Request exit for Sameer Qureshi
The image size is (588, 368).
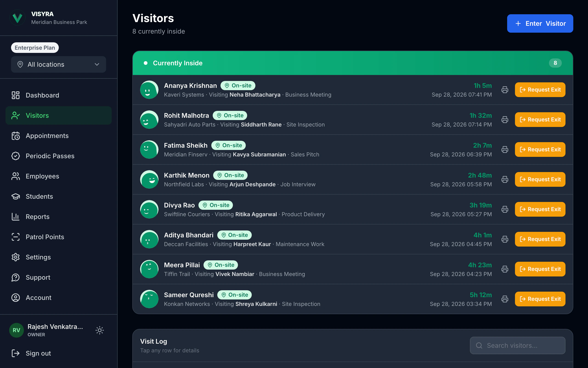540,299
